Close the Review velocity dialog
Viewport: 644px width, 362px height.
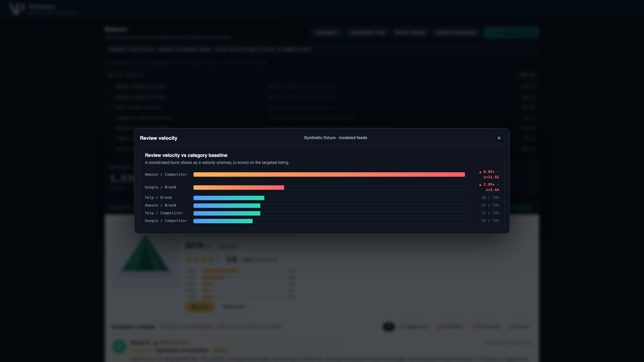point(499,138)
